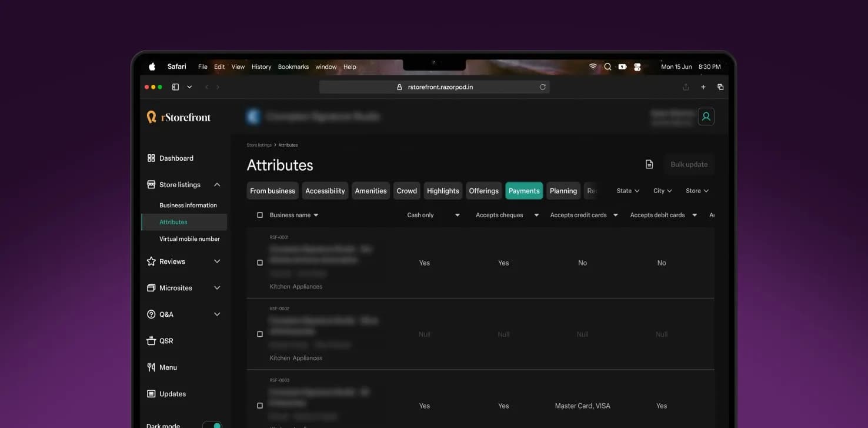Collapse the Store listings section chevron
The image size is (868, 428).
[x=217, y=184]
